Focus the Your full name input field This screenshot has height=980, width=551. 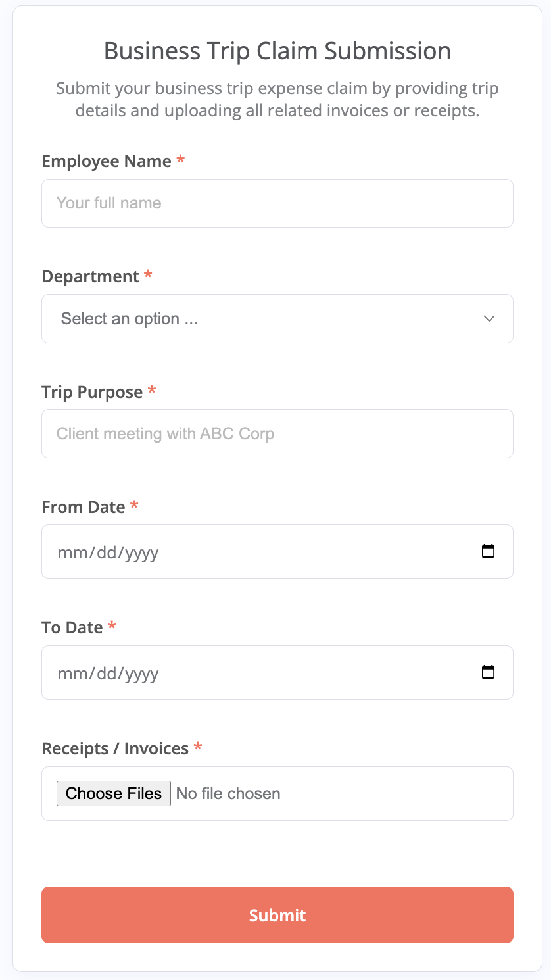click(x=277, y=203)
